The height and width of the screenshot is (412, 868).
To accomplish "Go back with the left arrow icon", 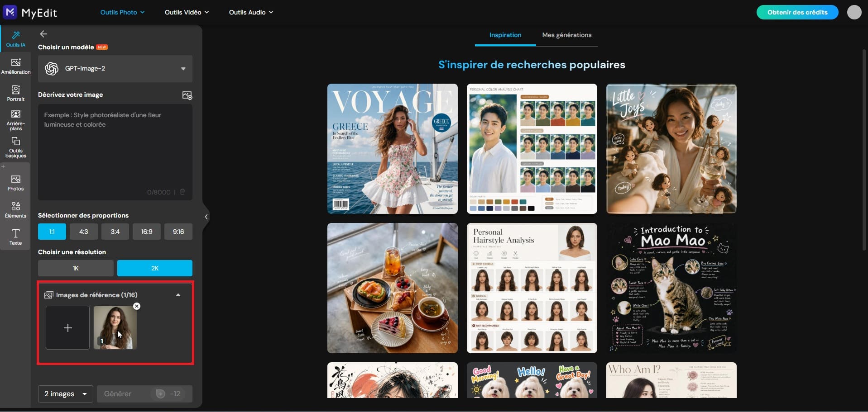I will pyautogui.click(x=43, y=34).
